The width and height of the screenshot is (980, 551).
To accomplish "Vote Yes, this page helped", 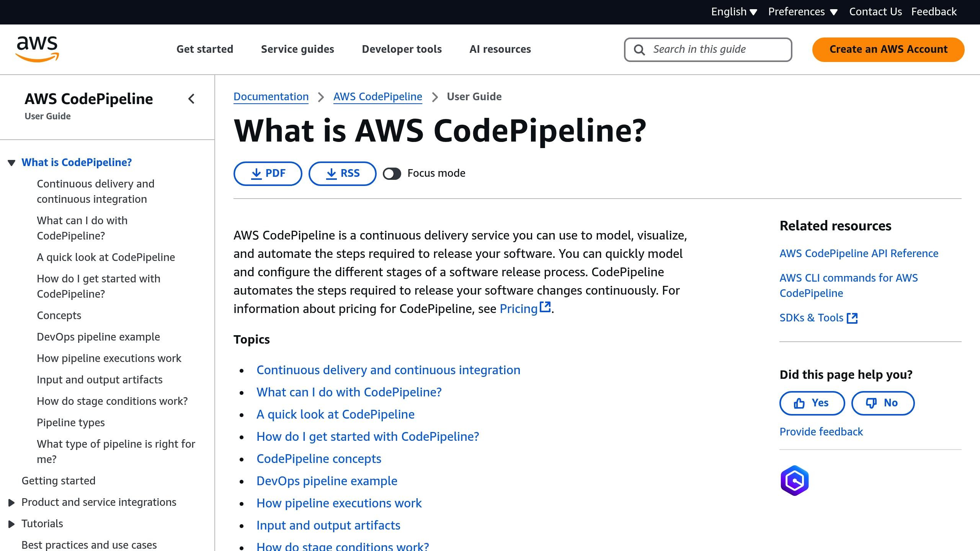I will click(812, 403).
